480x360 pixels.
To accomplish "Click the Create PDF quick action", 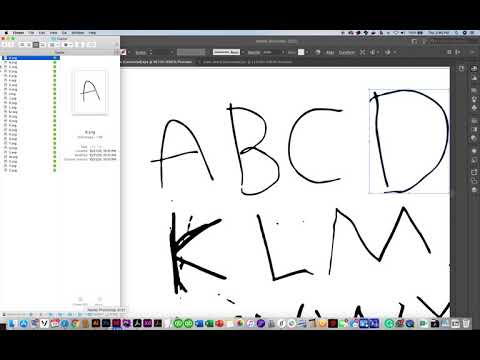I will tap(80, 301).
